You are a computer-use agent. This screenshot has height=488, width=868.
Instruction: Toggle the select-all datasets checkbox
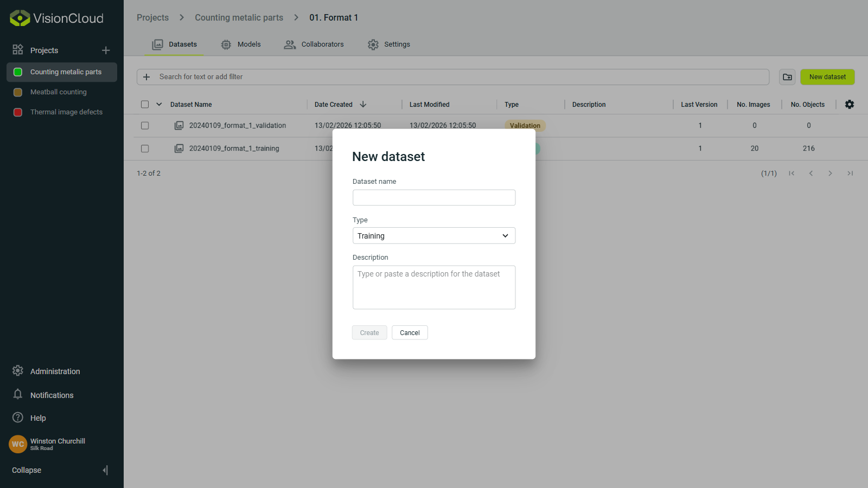(144, 104)
